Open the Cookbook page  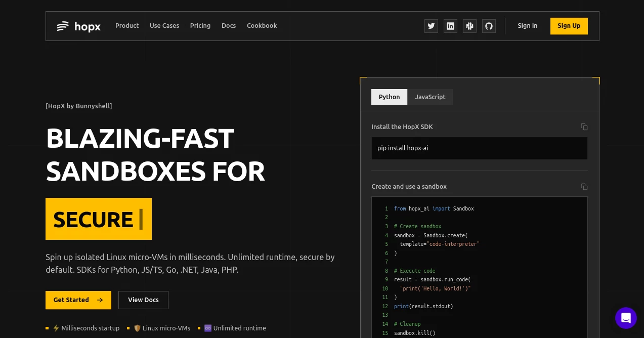tap(262, 26)
